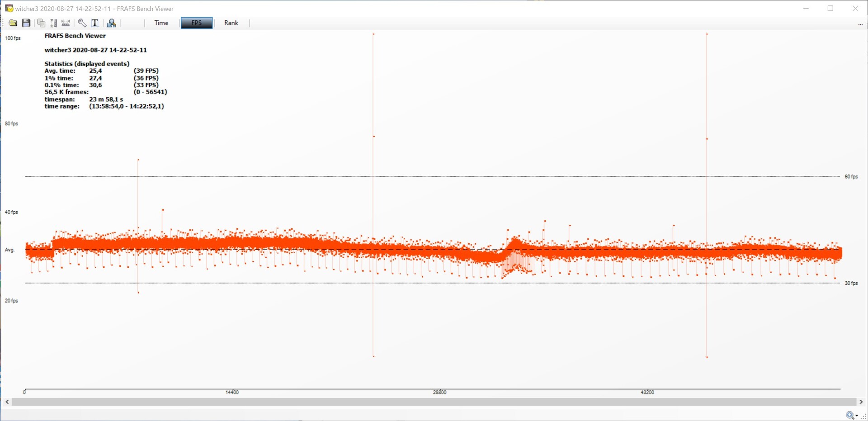Click the '56,5 K frames:' text
868x421 pixels.
click(x=66, y=92)
